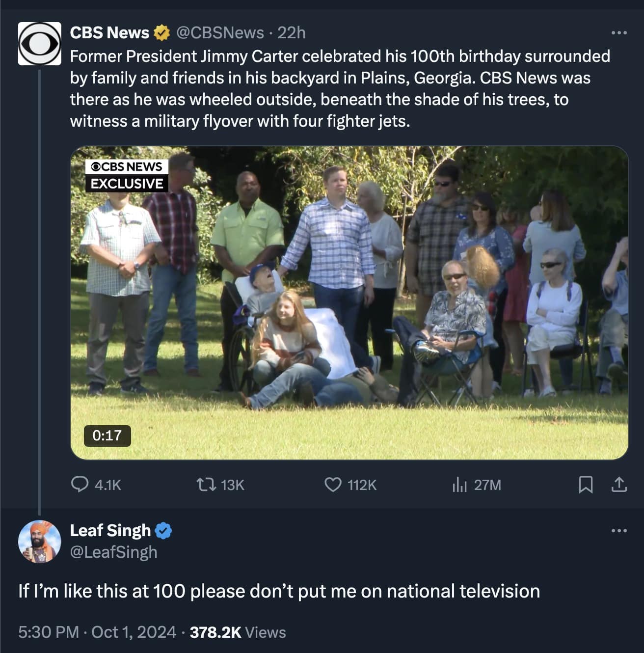
Task: Like the CBS News tweet via heart icon
Action: pos(333,485)
